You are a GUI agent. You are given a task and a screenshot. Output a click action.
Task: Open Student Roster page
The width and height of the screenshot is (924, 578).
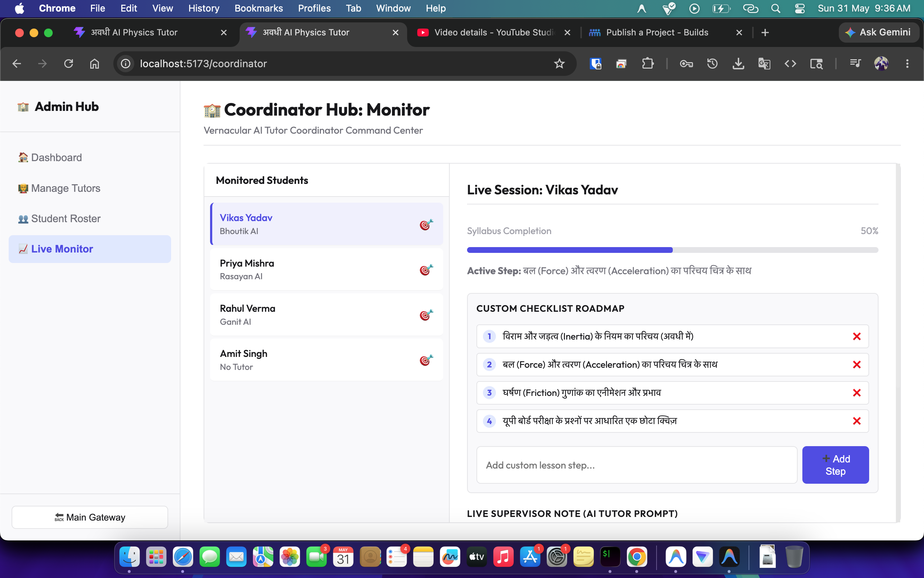tap(90, 219)
